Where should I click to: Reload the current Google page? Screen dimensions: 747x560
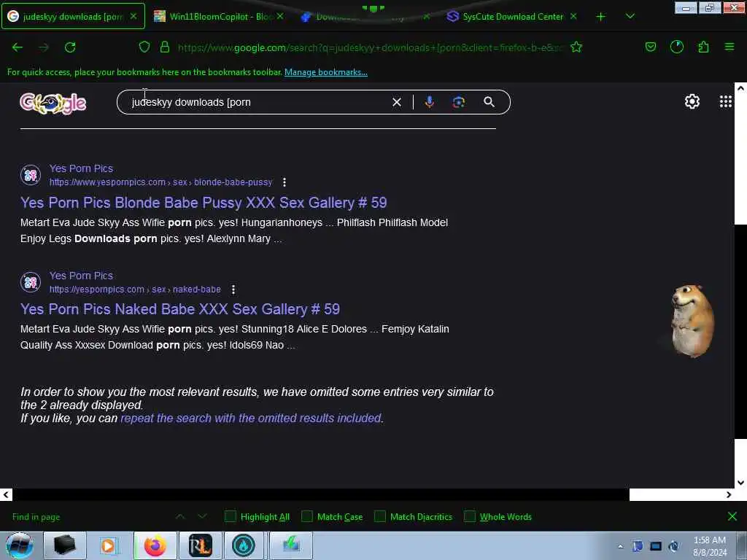point(70,47)
